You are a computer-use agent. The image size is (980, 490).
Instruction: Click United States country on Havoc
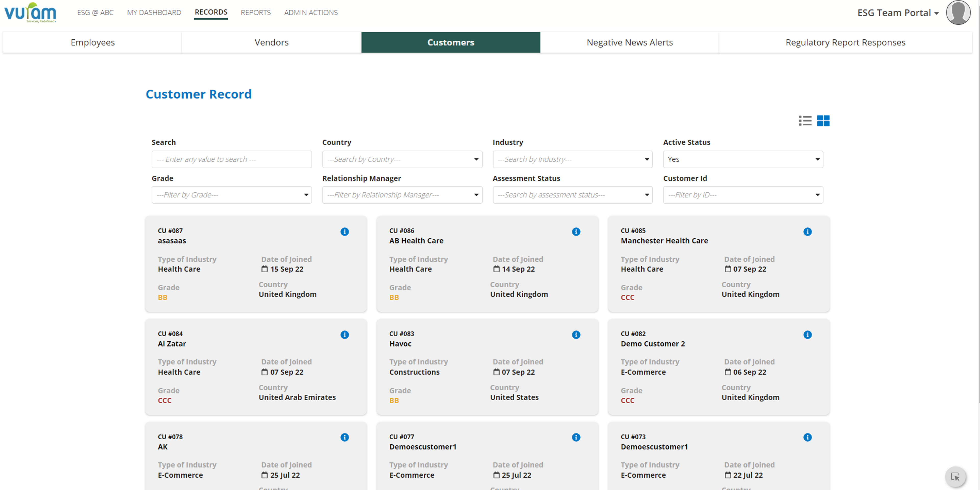(x=514, y=397)
